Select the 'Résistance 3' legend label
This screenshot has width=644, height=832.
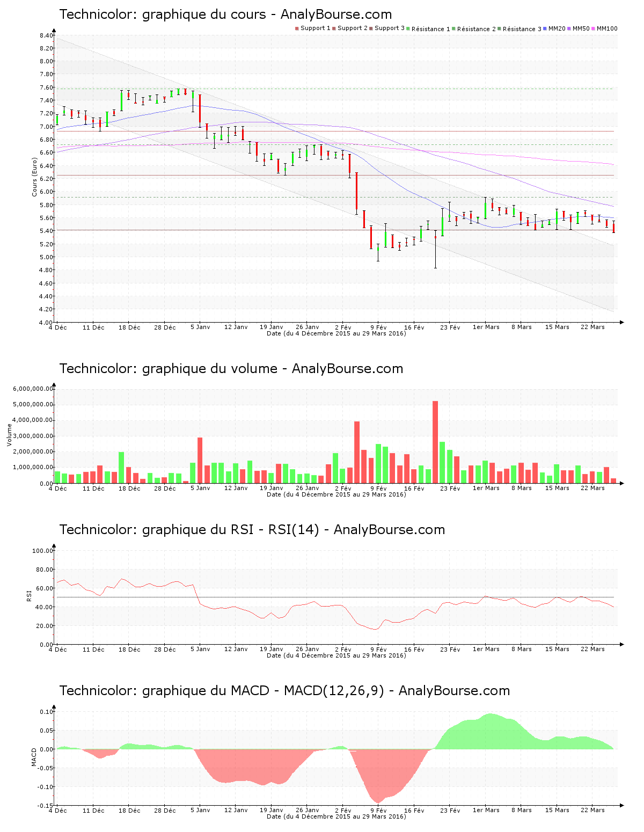(522, 29)
